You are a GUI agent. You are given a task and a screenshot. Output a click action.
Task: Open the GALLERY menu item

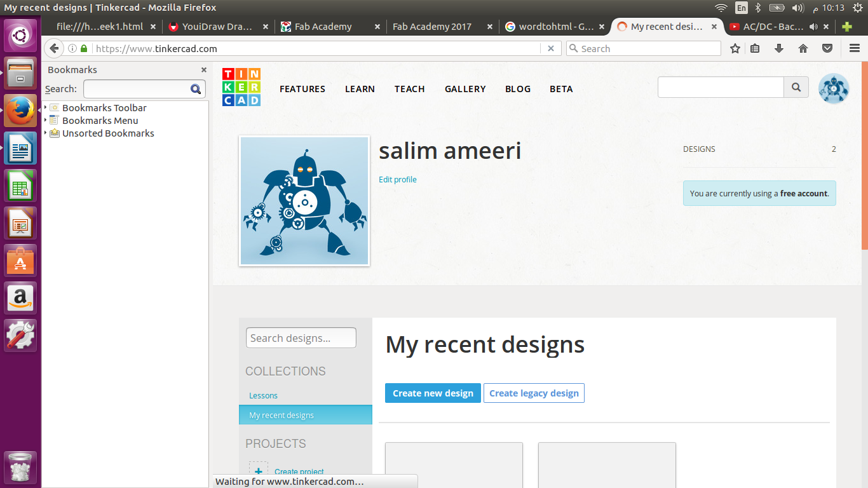[x=465, y=89]
